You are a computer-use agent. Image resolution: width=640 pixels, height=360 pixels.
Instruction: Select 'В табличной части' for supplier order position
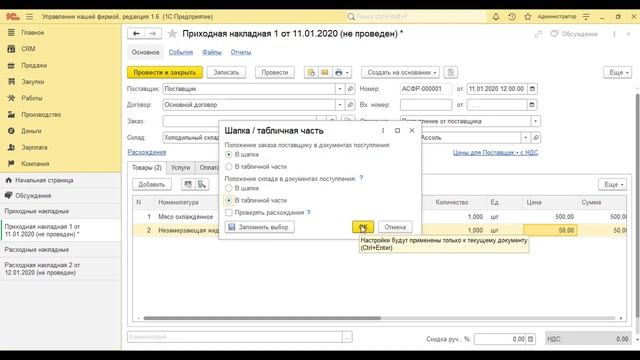tap(229, 167)
